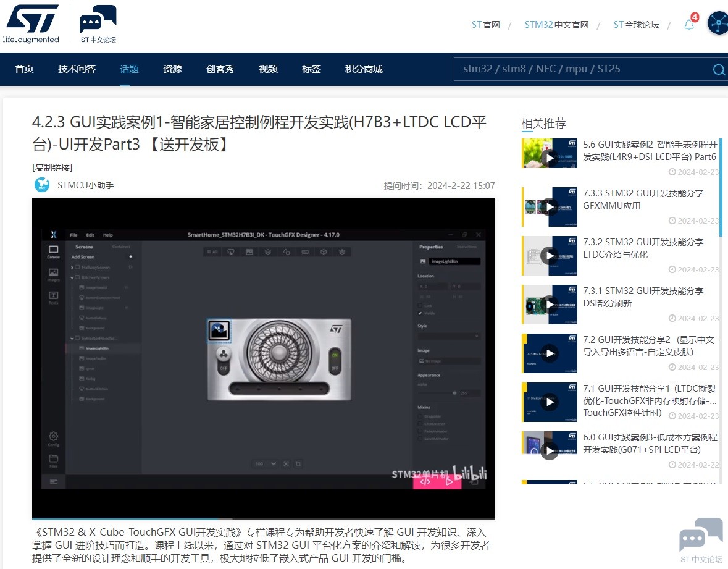This screenshot has height=569, width=728.
Task: Collapse the ExtractorHoodSc tree node
Action: point(72,338)
